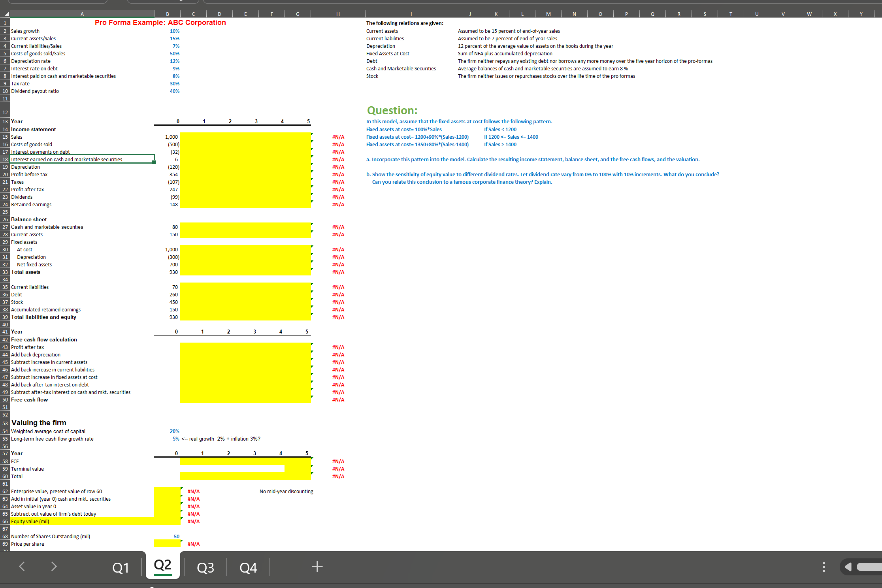
Task: Click the Long-term growth rate 5% cell
Action: pyautogui.click(x=176, y=439)
